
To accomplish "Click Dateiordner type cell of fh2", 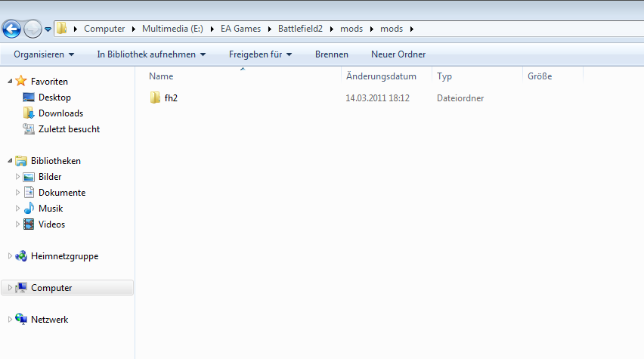I will point(460,98).
